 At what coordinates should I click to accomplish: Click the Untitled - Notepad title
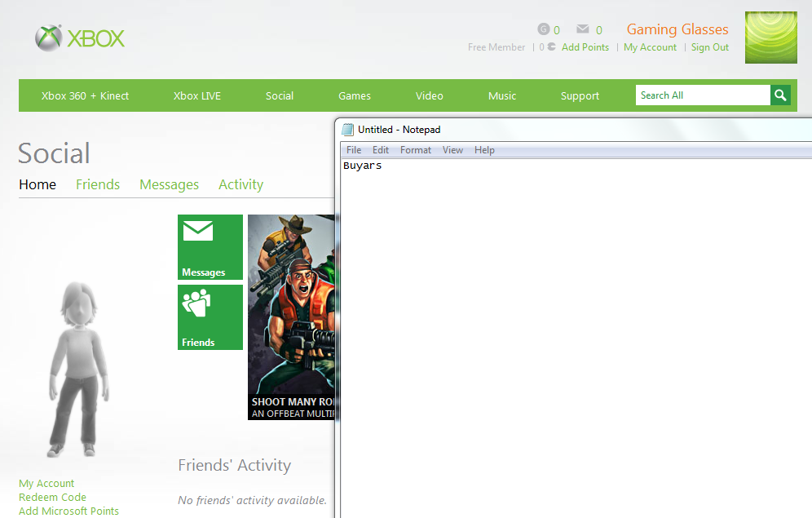(399, 130)
